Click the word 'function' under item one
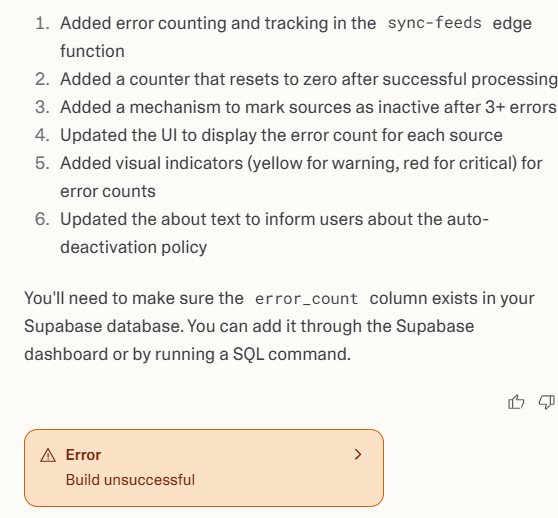558x518 pixels. 92,51
